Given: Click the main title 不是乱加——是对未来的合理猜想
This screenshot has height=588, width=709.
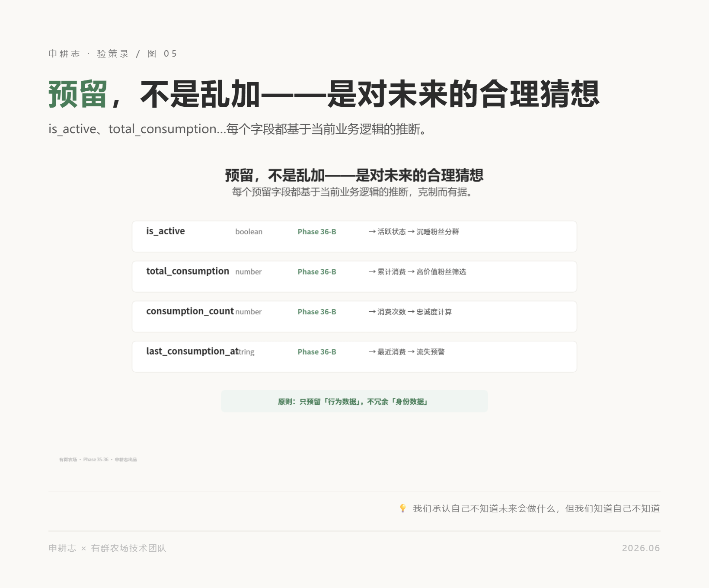Looking at the screenshot, I should (370, 94).
